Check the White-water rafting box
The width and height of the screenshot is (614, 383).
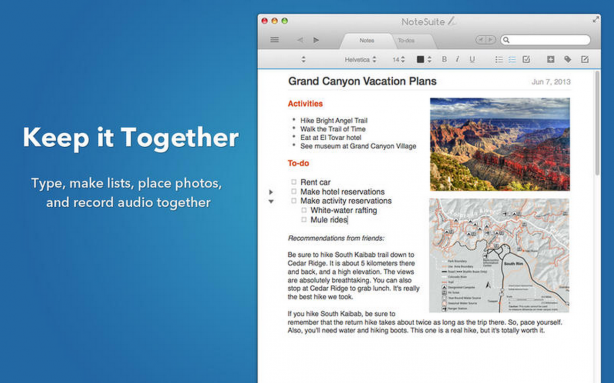[x=304, y=210]
